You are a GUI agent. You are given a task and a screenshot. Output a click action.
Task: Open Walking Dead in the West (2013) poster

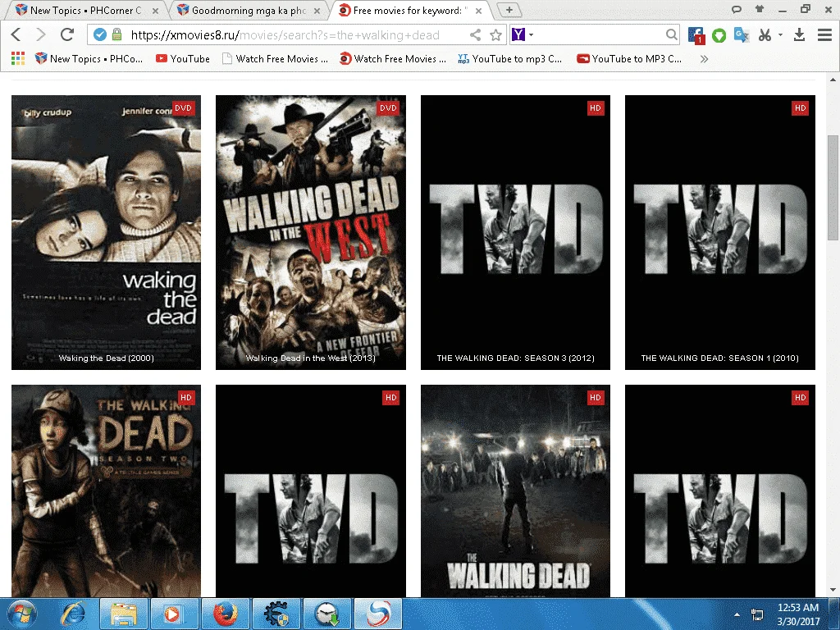311,232
